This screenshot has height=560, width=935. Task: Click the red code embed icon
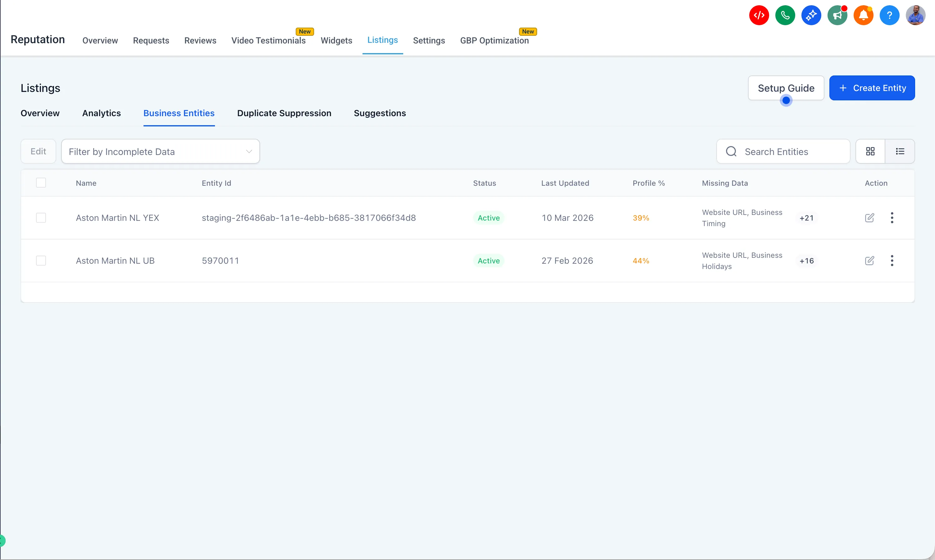coord(759,16)
